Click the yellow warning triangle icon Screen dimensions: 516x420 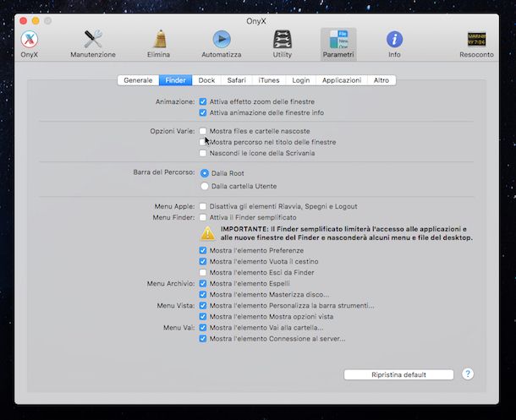click(x=207, y=233)
